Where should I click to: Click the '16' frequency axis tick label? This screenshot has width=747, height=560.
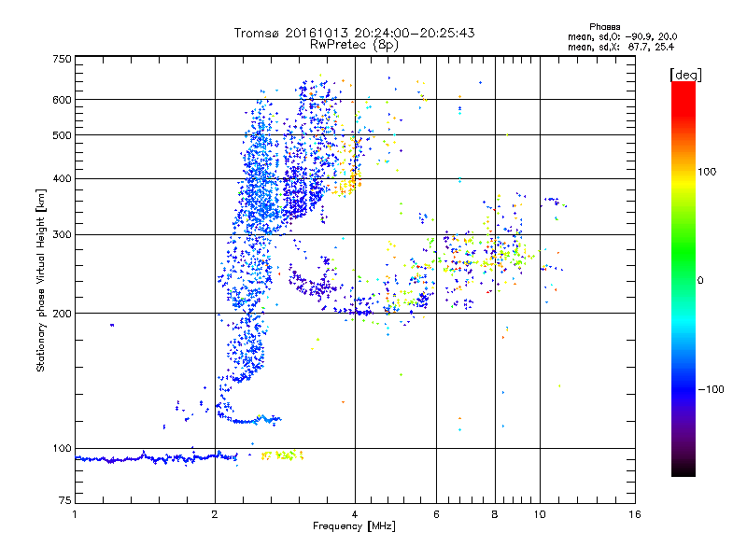[x=635, y=514]
